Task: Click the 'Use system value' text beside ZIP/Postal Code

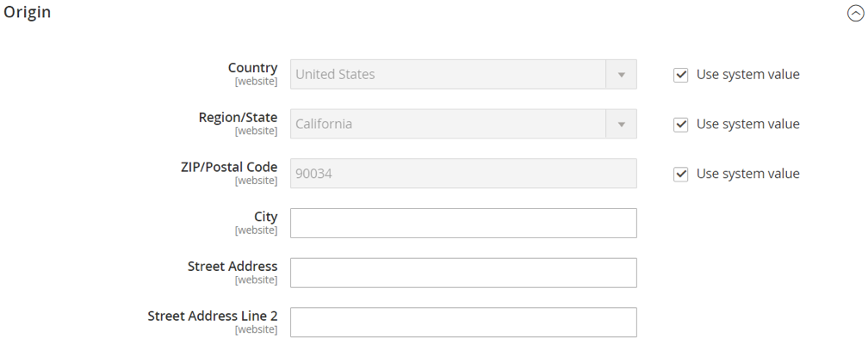Action: (x=747, y=175)
